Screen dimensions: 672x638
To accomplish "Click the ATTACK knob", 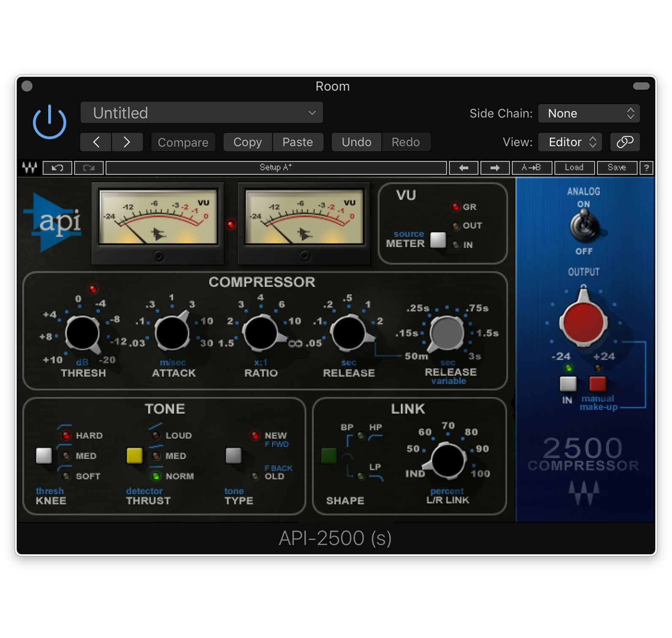I will pyautogui.click(x=172, y=333).
